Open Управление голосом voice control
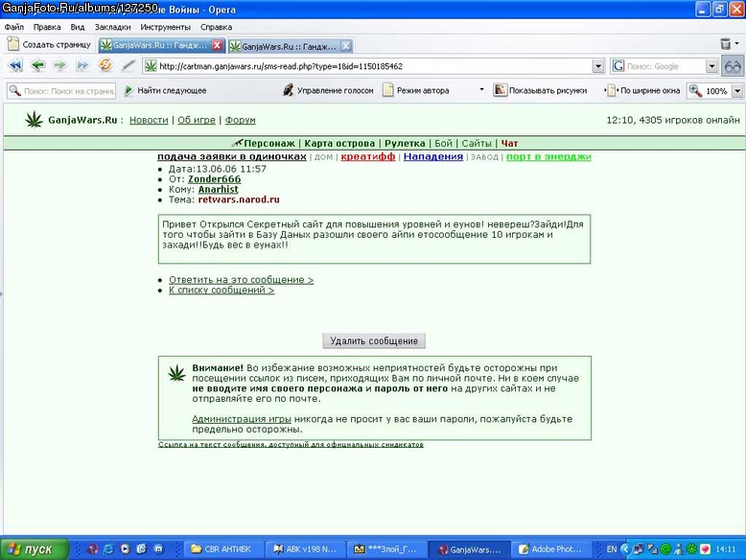 point(328,90)
